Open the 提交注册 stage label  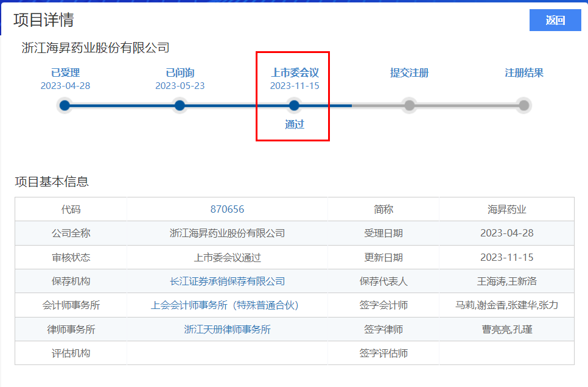click(409, 73)
